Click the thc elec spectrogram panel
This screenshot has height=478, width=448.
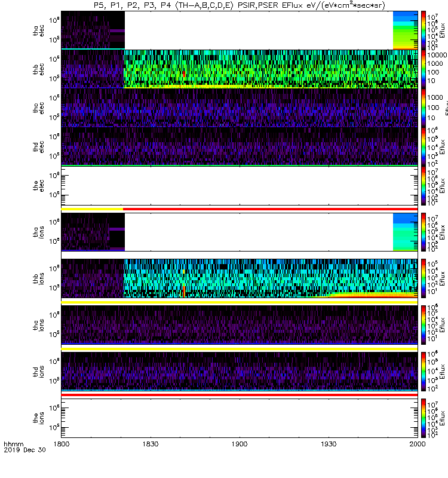click(x=240, y=108)
